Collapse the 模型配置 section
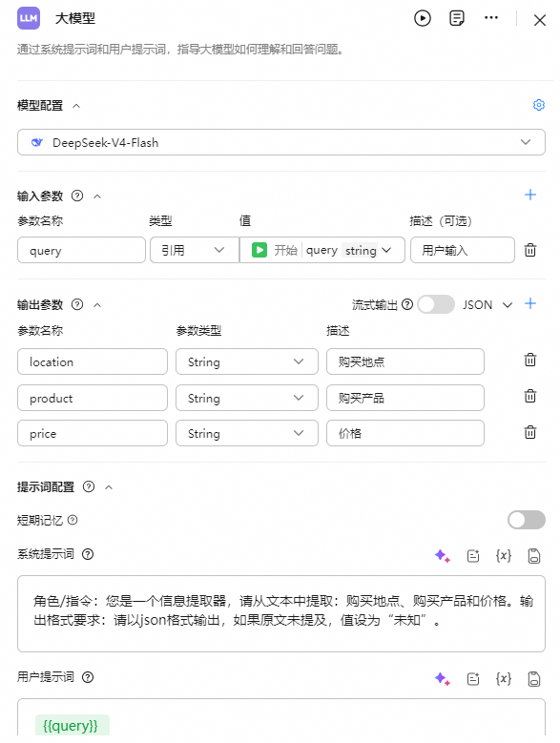The width and height of the screenshot is (560, 743). 76,106
